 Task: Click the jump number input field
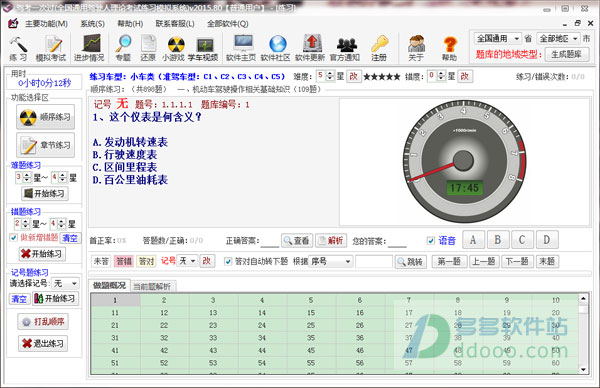pyautogui.click(x=373, y=261)
